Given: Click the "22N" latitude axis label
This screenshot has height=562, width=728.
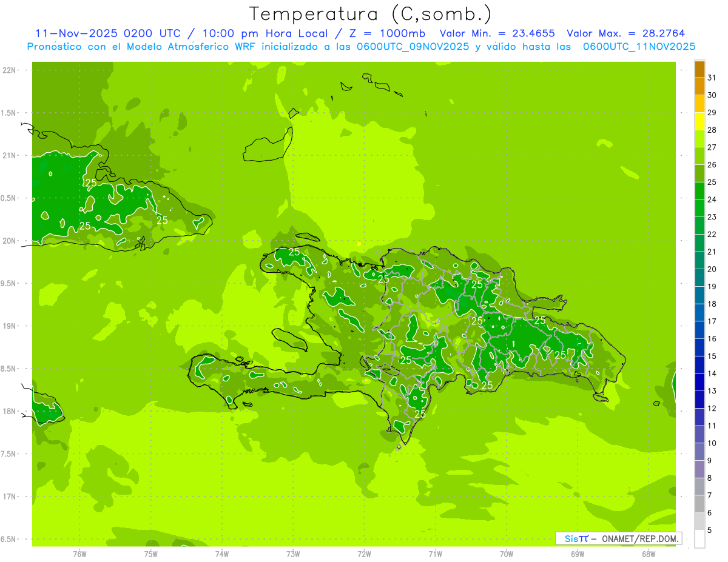Looking at the screenshot, I should pos(9,70).
